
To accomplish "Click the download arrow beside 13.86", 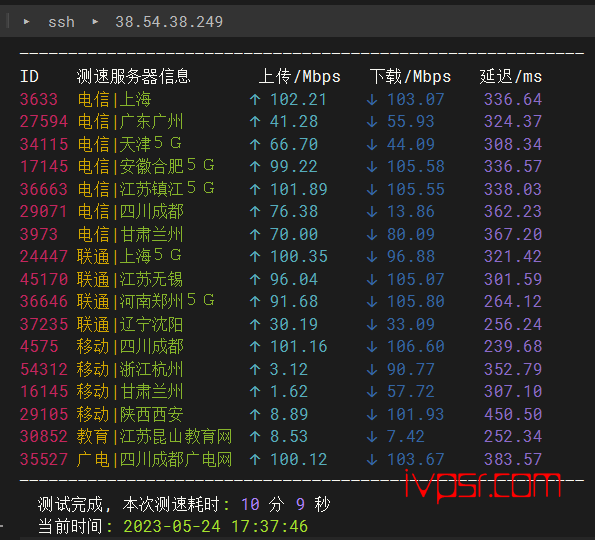I will (372, 212).
